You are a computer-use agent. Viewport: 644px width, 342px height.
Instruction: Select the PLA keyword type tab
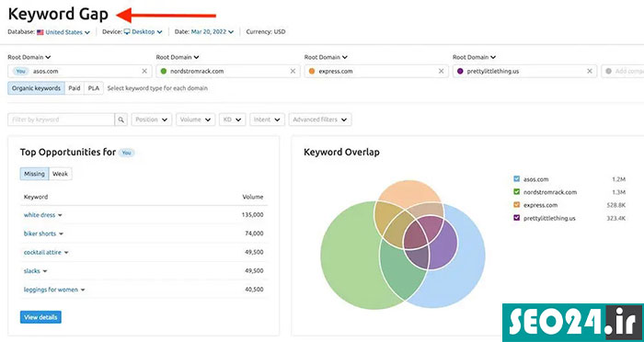pyautogui.click(x=94, y=88)
